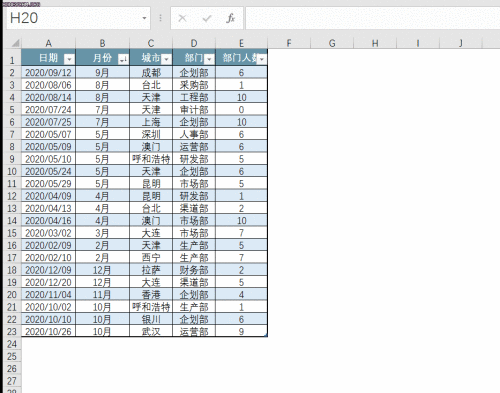The width and height of the screenshot is (500, 393).
Task: Select column B header
Action: coord(103,43)
